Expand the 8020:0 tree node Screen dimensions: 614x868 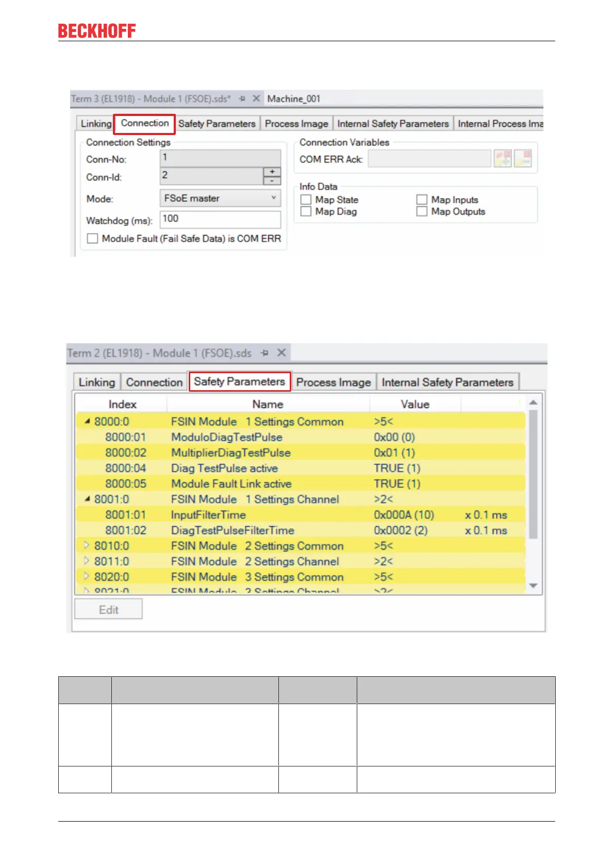tap(87, 576)
